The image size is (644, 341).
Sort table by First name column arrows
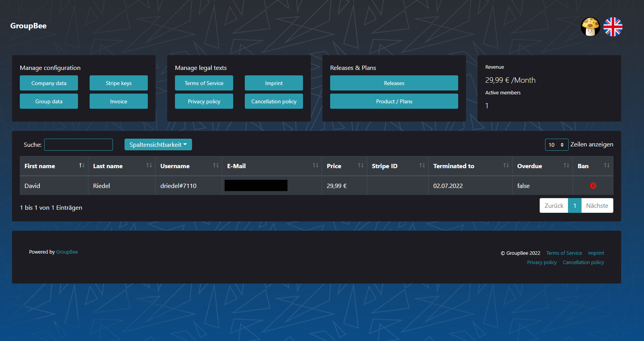(x=81, y=165)
